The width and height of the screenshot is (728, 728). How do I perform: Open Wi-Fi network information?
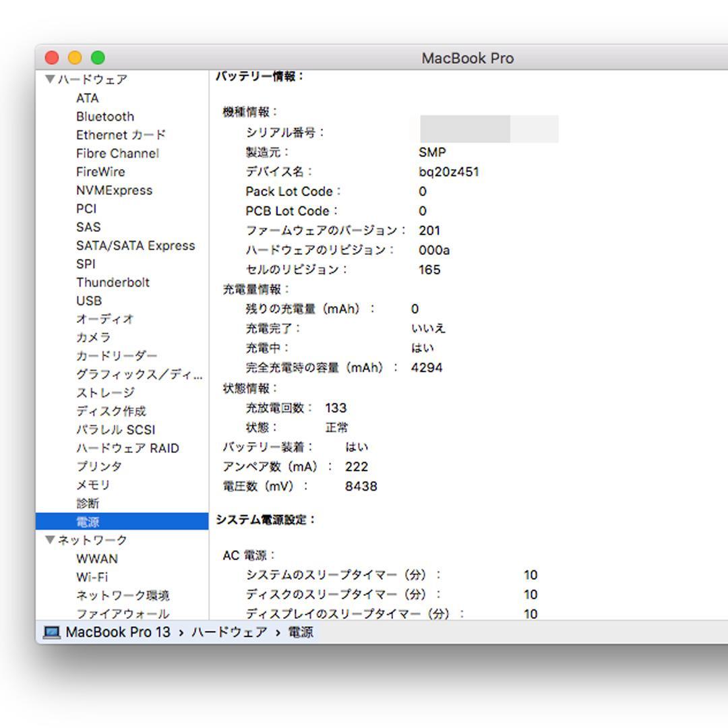tap(92, 577)
